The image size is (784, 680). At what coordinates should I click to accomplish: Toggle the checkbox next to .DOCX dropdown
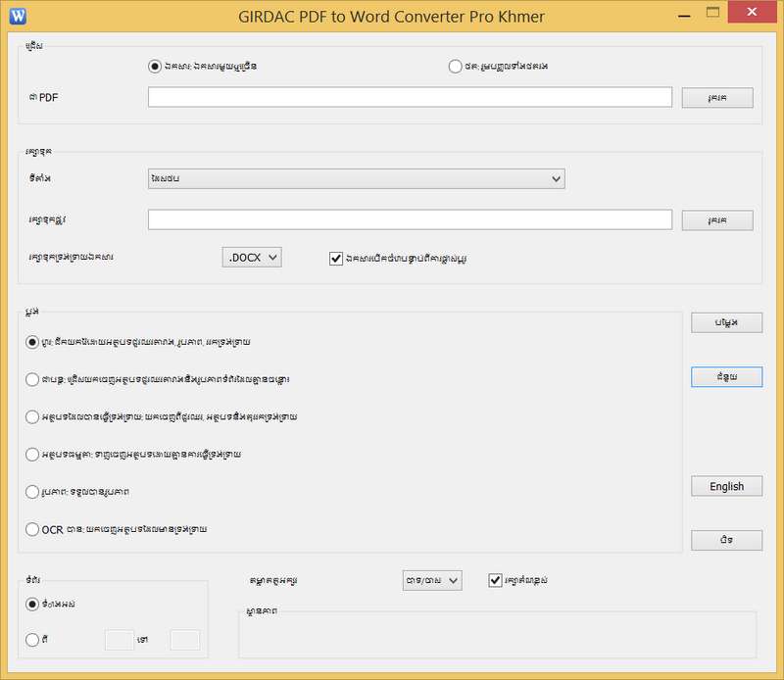click(336, 258)
